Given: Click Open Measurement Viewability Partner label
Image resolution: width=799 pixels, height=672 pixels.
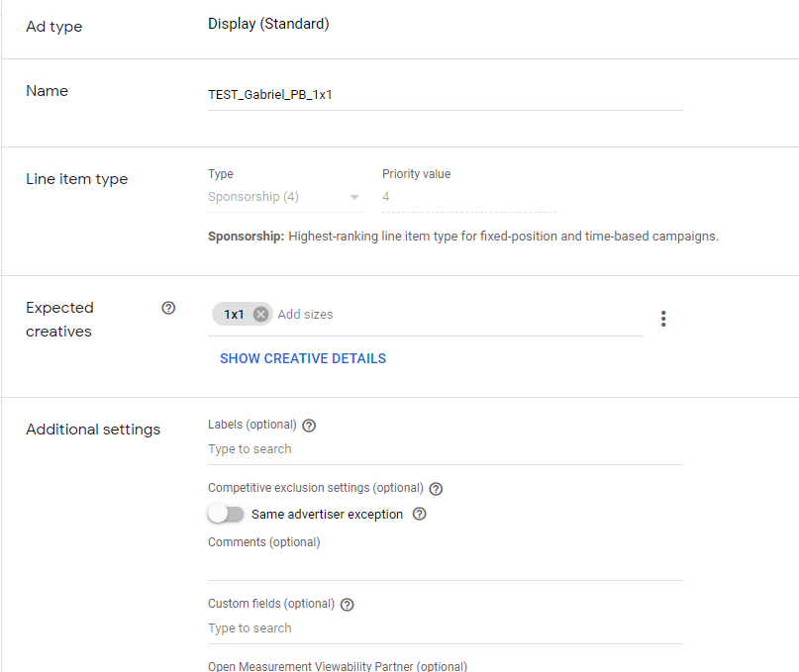Looking at the screenshot, I should point(338,666).
